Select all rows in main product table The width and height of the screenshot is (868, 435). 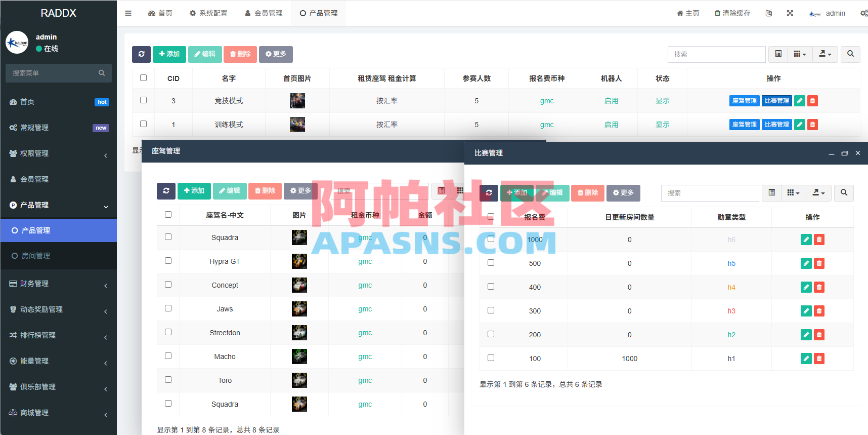[144, 78]
